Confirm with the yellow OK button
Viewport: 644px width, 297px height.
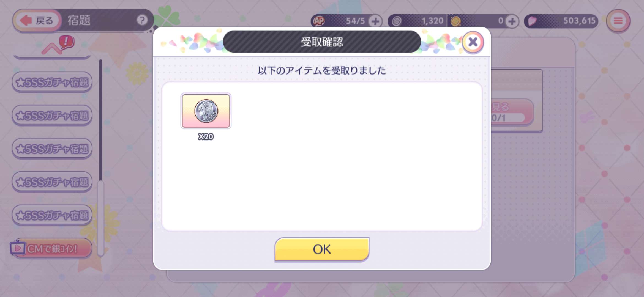(322, 249)
